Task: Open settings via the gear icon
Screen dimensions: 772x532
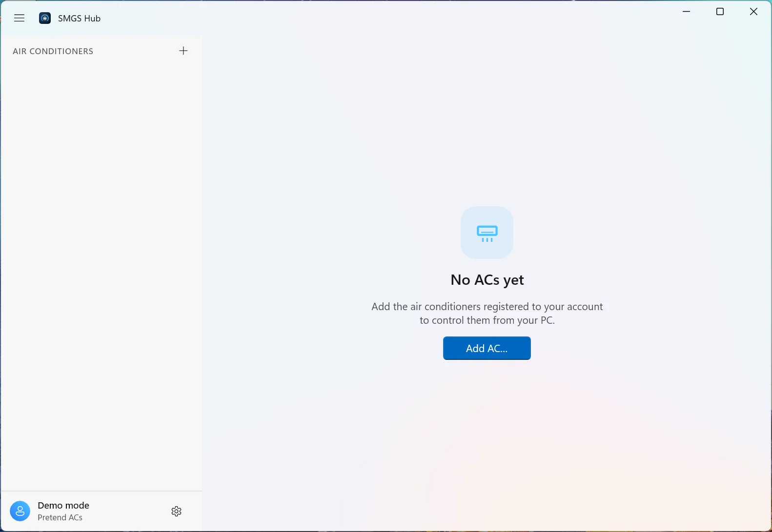Action: pyautogui.click(x=177, y=511)
